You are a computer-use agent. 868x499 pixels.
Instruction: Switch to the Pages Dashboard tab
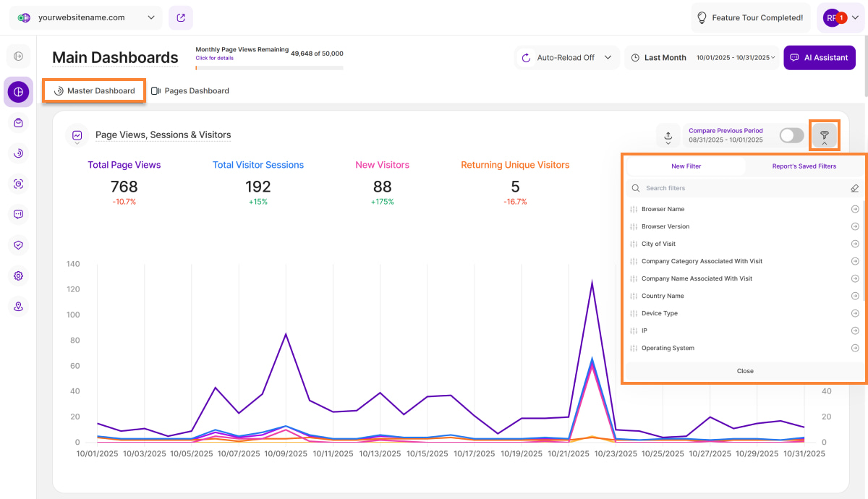tap(190, 91)
